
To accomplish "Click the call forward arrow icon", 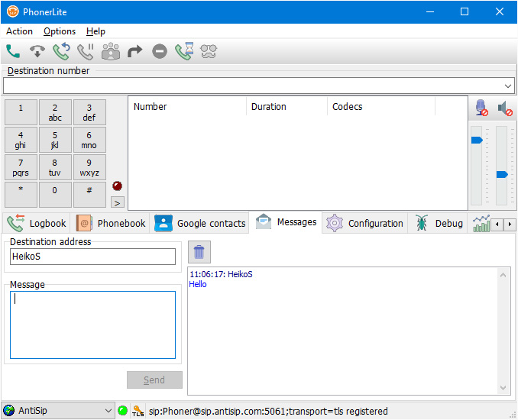I will [135, 52].
